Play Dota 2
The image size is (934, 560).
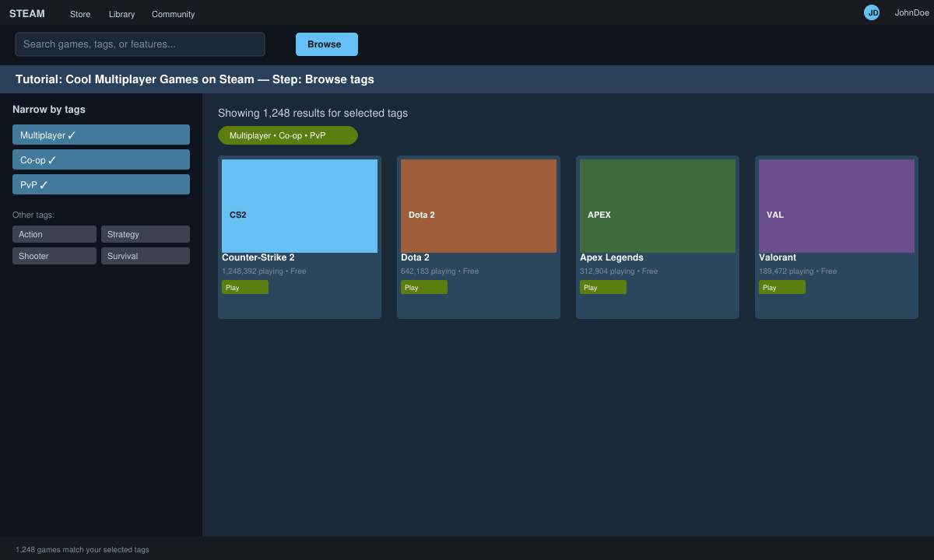click(424, 287)
